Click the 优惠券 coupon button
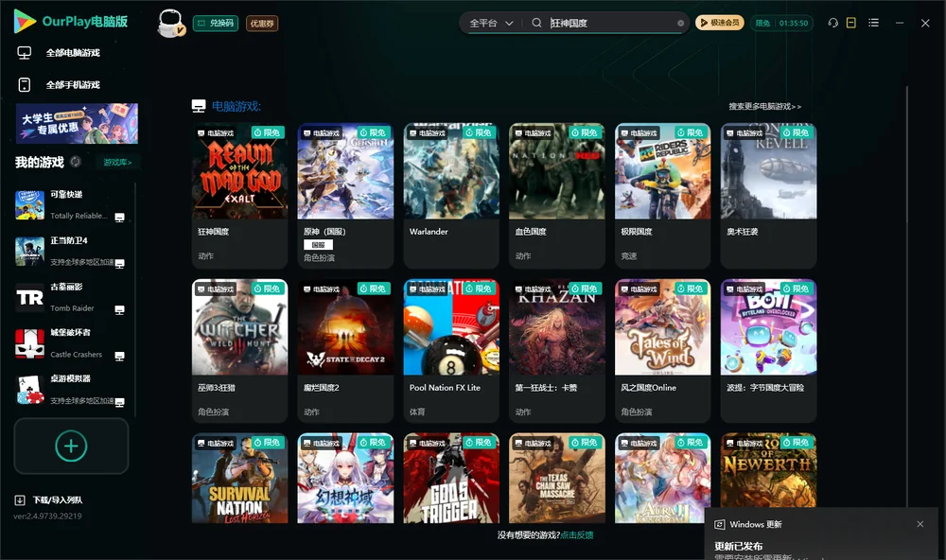The image size is (946, 560). coord(262,23)
